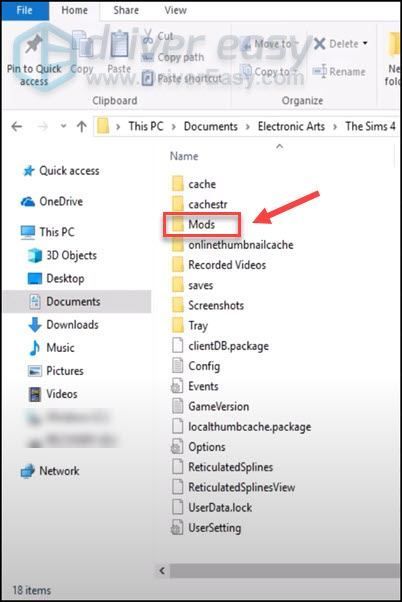This screenshot has width=402, height=602.
Task: Go up one folder level arrow
Action: pyautogui.click(x=81, y=126)
